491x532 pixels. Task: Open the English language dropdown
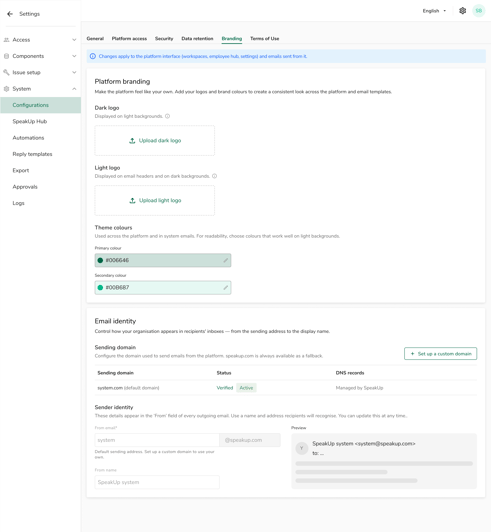(x=434, y=11)
